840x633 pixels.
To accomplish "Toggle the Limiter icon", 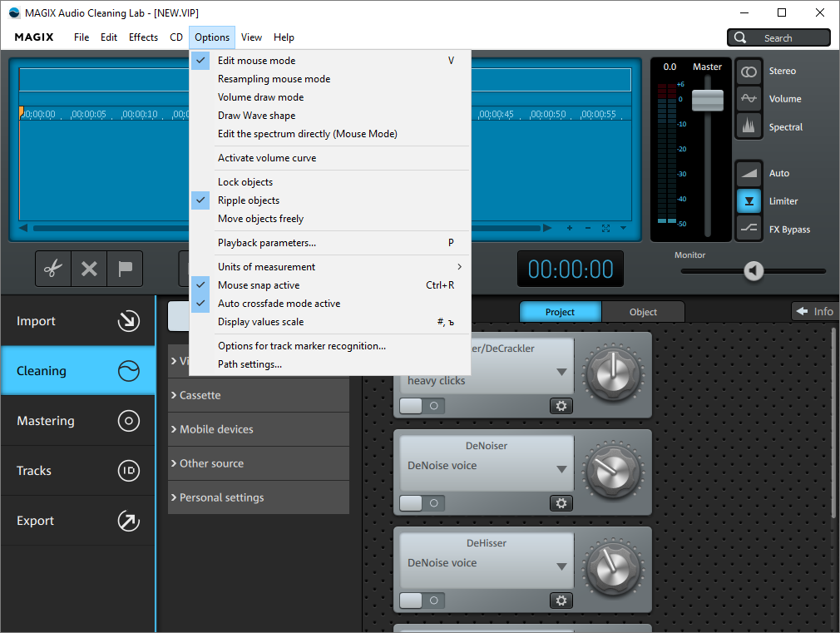I will tap(749, 201).
